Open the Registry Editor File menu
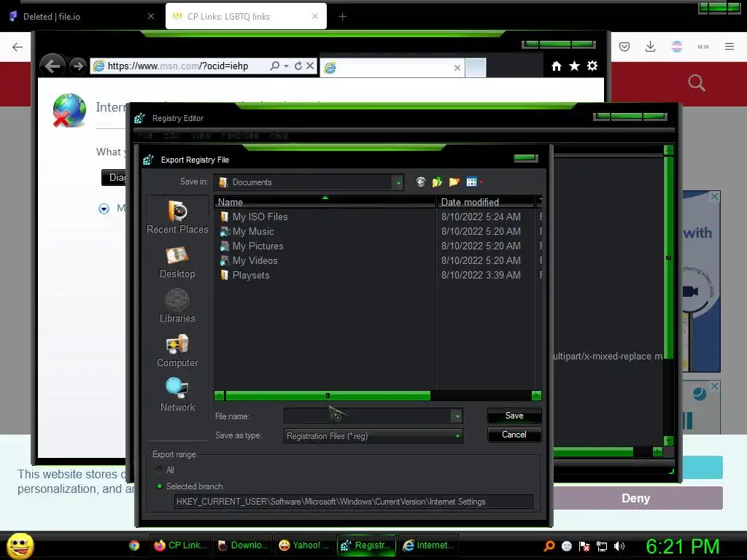The image size is (747, 560). click(145, 135)
